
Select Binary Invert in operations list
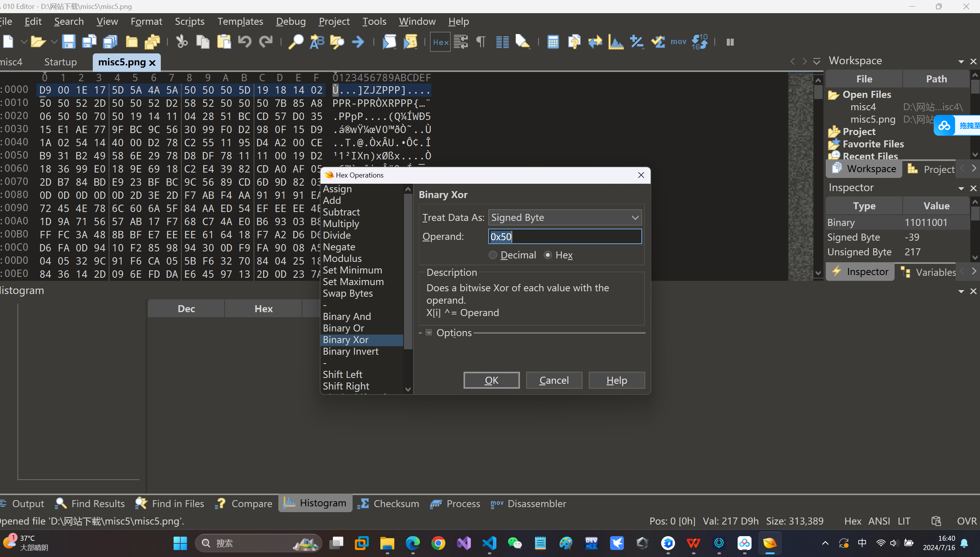click(x=350, y=351)
